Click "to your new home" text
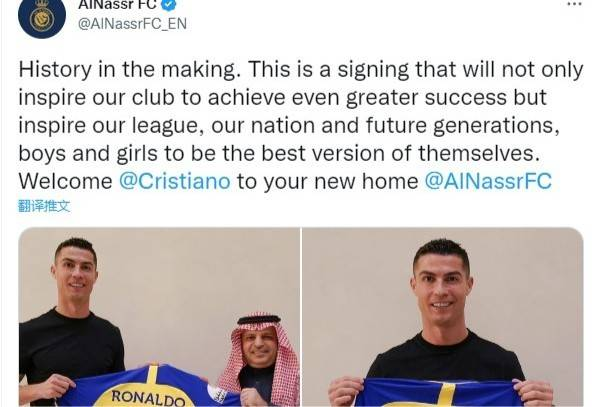 [327, 182]
